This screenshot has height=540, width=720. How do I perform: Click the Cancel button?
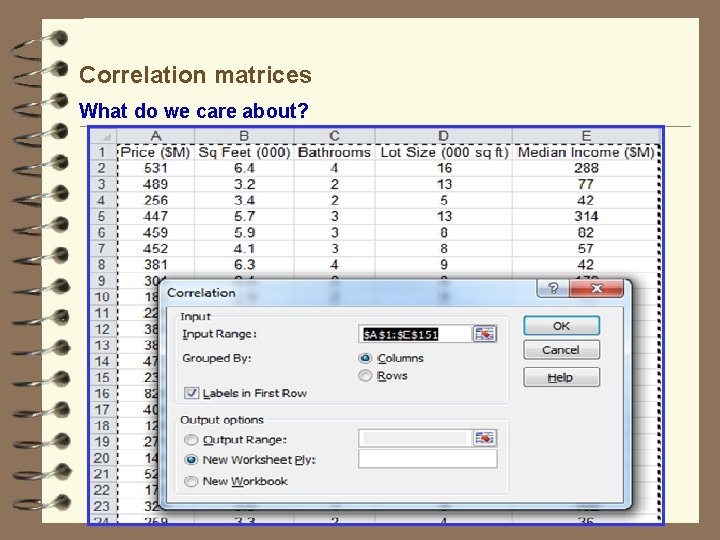pyautogui.click(x=562, y=350)
